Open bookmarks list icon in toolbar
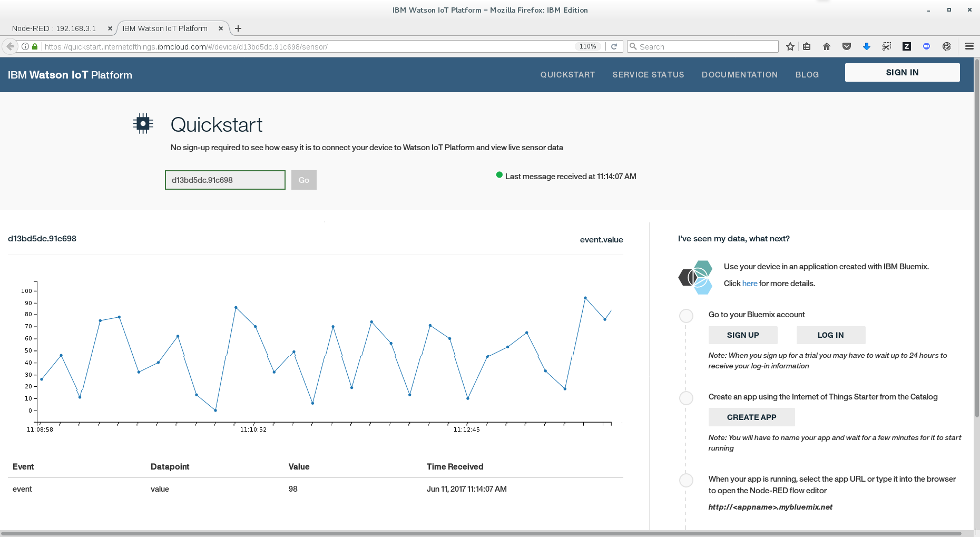 click(x=807, y=46)
